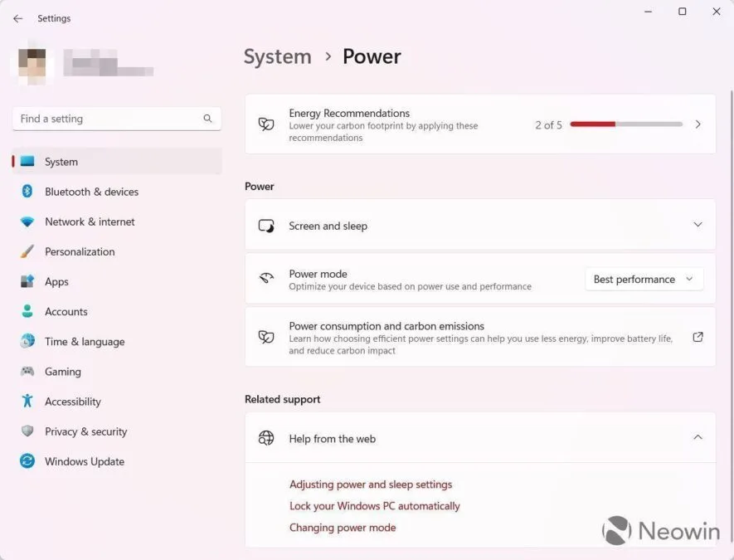Open the Best performance power mode dropdown

tap(644, 279)
